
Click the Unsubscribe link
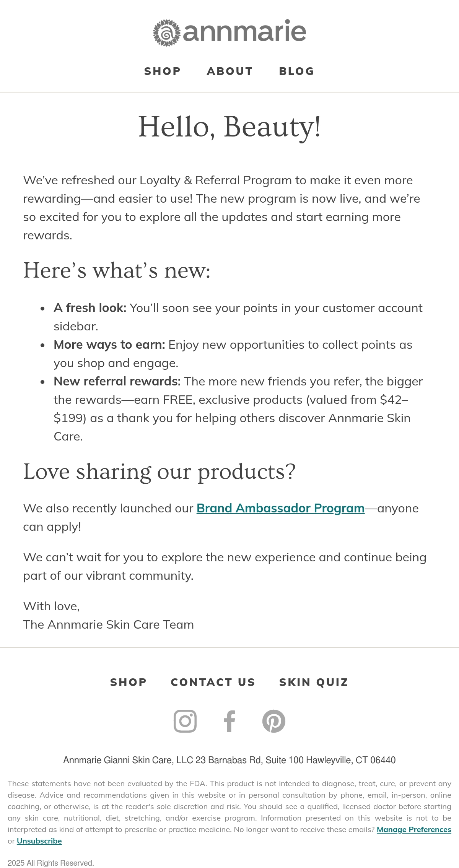point(39,841)
